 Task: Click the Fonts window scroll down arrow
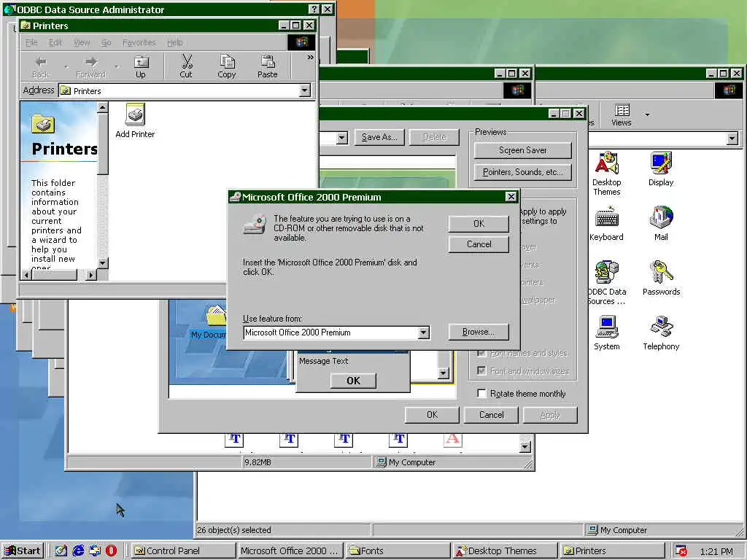click(525, 447)
